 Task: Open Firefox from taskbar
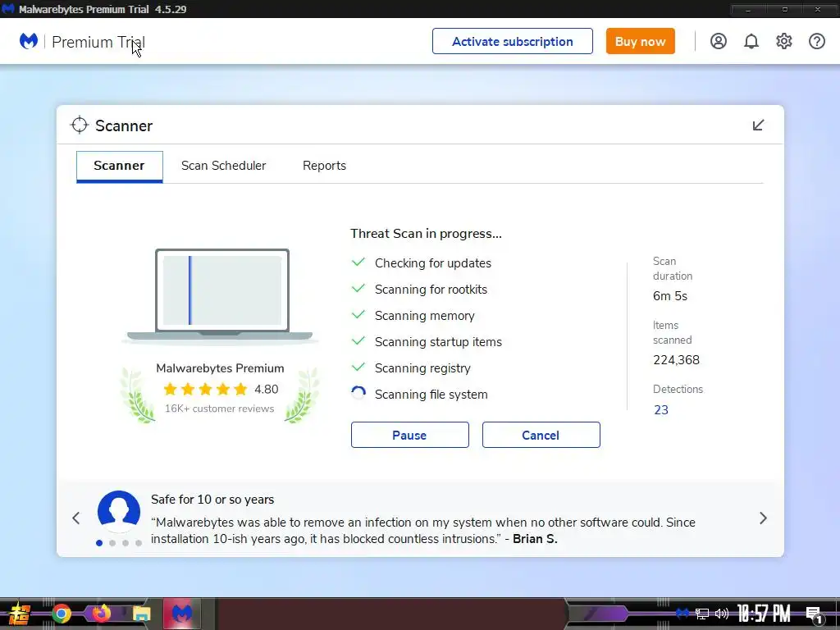(101, 613)
